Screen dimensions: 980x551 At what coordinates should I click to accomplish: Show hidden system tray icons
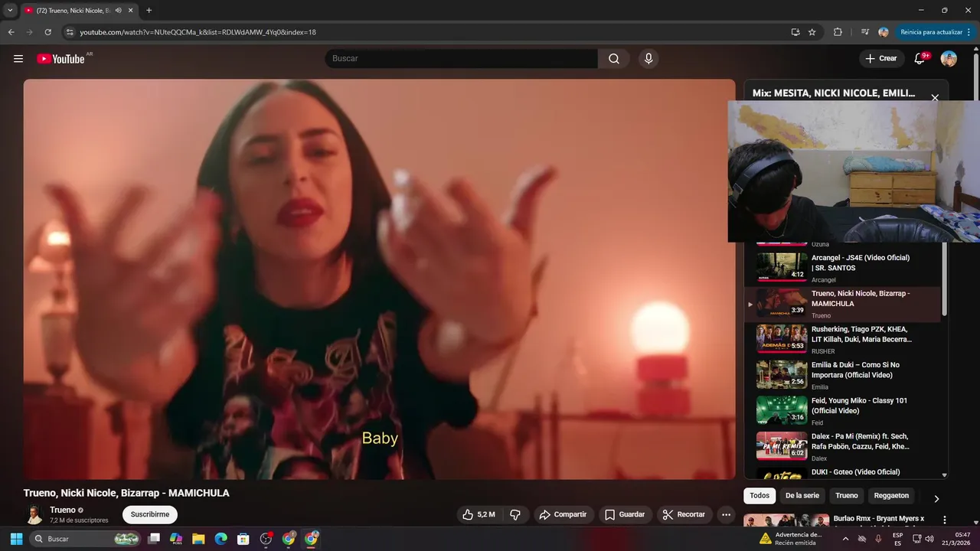tap(846, 539)
